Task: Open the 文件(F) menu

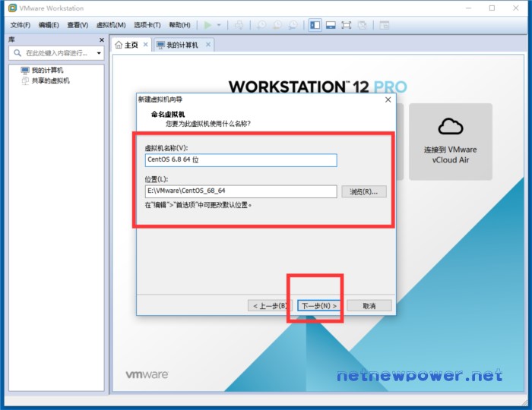Action: pyautogui.click(x=20, y=25)
